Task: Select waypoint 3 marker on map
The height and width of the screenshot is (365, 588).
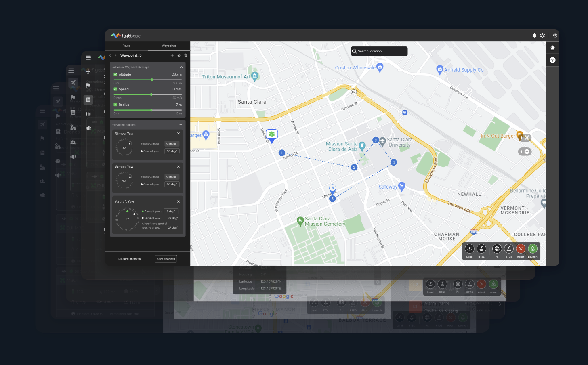Action: [x=376, y=140]
